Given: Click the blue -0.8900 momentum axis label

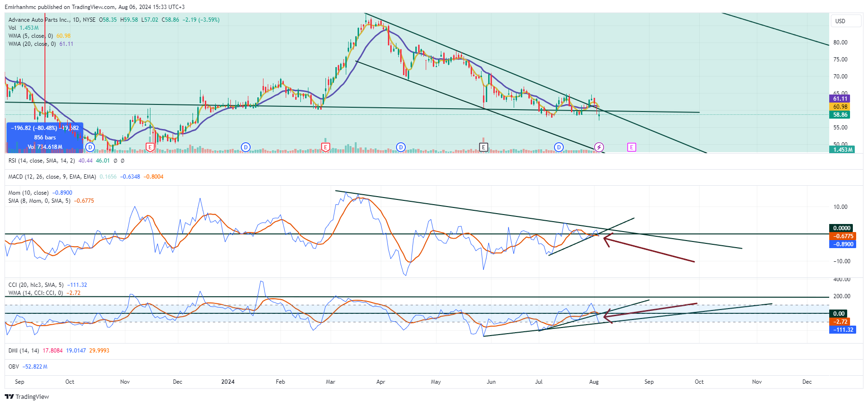Looking at the screenshot, I should point(843,244).
